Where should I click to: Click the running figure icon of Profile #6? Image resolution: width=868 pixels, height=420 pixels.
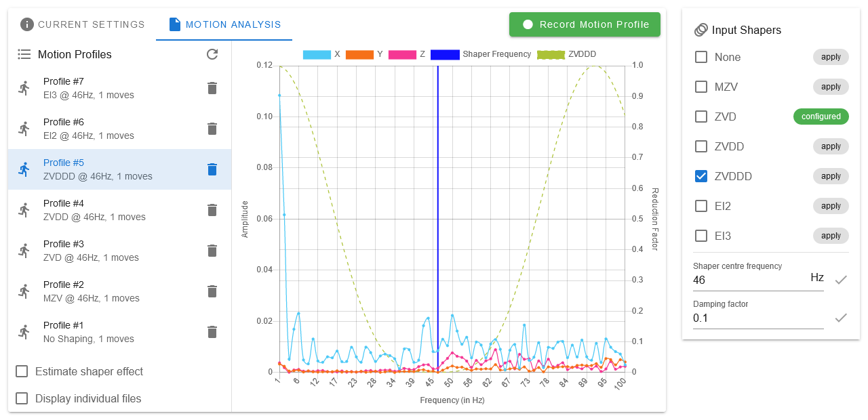click(x=24, y=129)
